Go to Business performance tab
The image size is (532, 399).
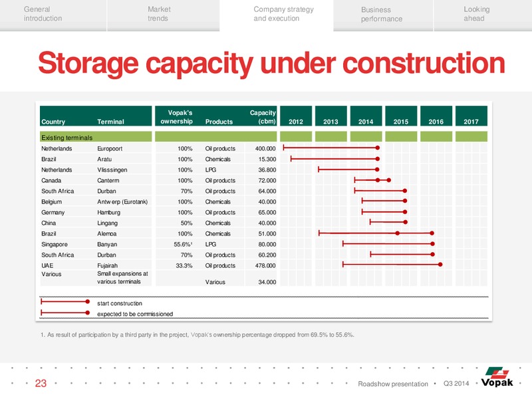point(384,15)
